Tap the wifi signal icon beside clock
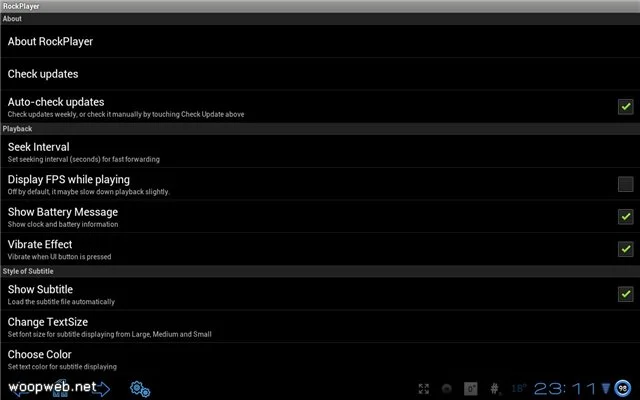The height and width of the screenshot is (400, 640). (606, 388)
